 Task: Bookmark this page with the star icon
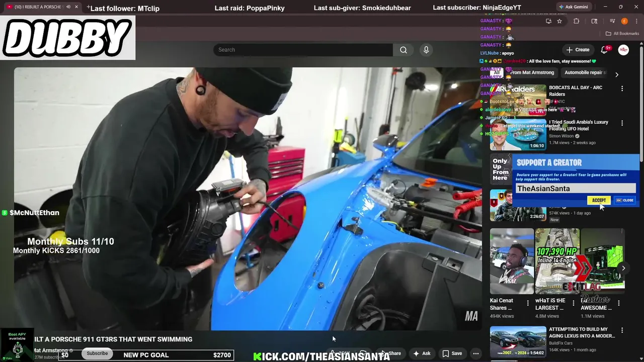[559, 21]
